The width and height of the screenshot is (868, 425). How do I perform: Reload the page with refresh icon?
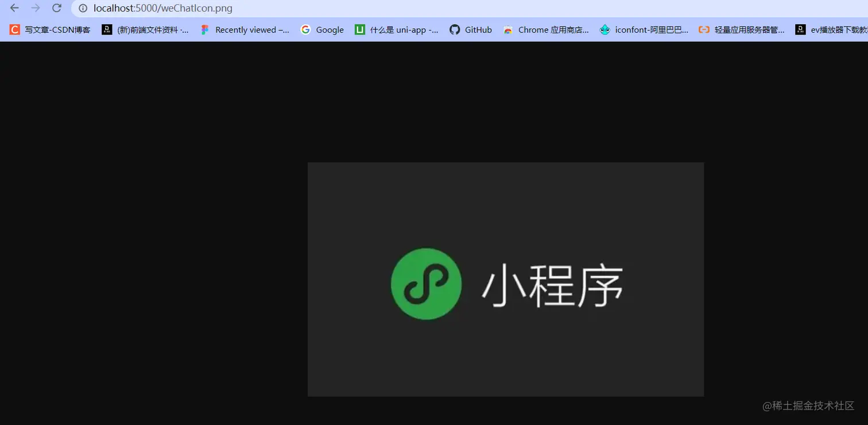click(x=57, y=8)
